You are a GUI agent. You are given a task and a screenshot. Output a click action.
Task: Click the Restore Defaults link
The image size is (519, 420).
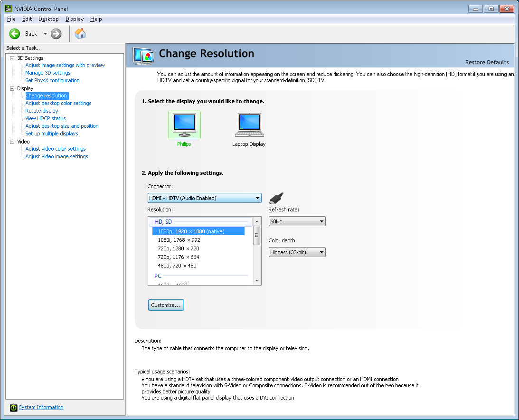point(487,62)
